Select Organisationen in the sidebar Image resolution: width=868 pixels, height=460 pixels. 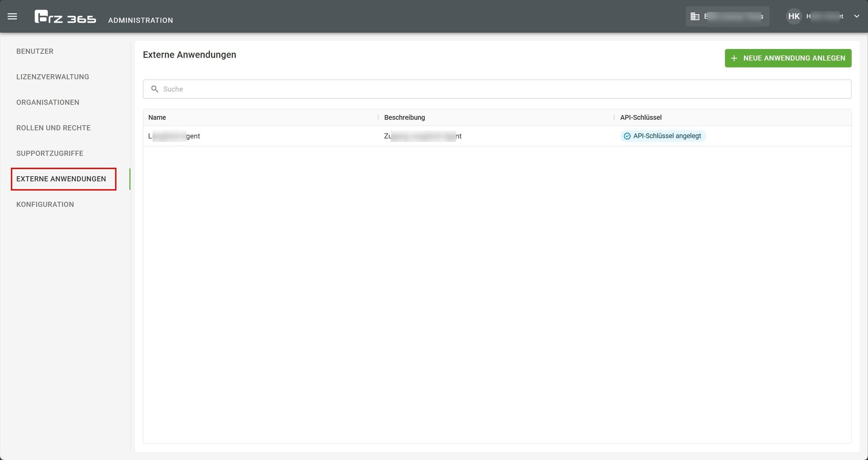point(48,102)
